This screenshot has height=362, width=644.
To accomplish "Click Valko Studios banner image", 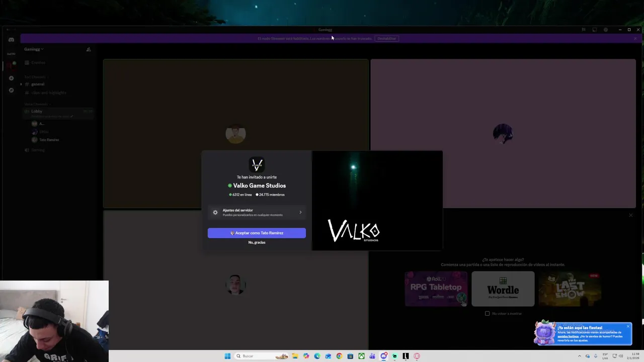I will 377,201.
